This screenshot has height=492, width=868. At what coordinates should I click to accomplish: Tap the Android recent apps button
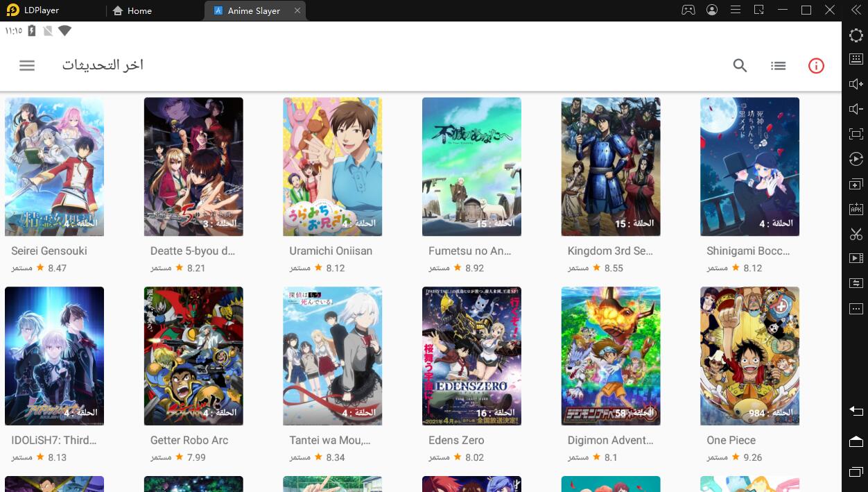pyautogui.click(x=856, y=472)
